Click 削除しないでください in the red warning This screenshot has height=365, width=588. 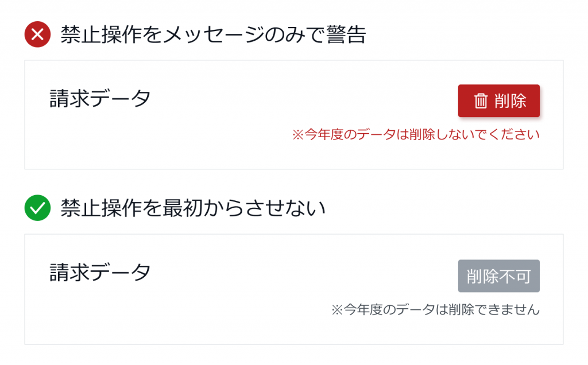474,134
